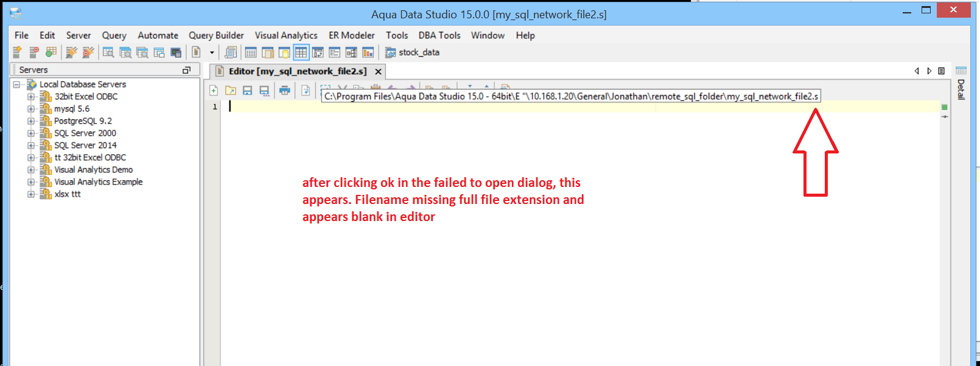Open the Automate menu
The image size is (980, 366).
tap(158, 35)
